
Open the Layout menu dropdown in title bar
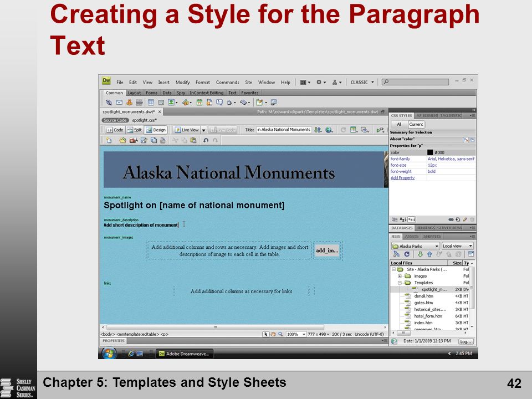pos(305,82)
